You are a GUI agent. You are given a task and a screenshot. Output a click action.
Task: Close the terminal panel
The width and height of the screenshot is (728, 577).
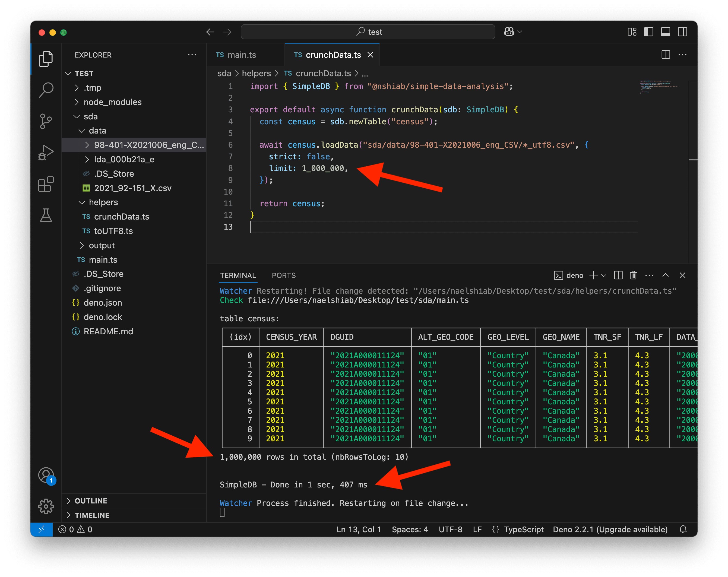(682, 275)
